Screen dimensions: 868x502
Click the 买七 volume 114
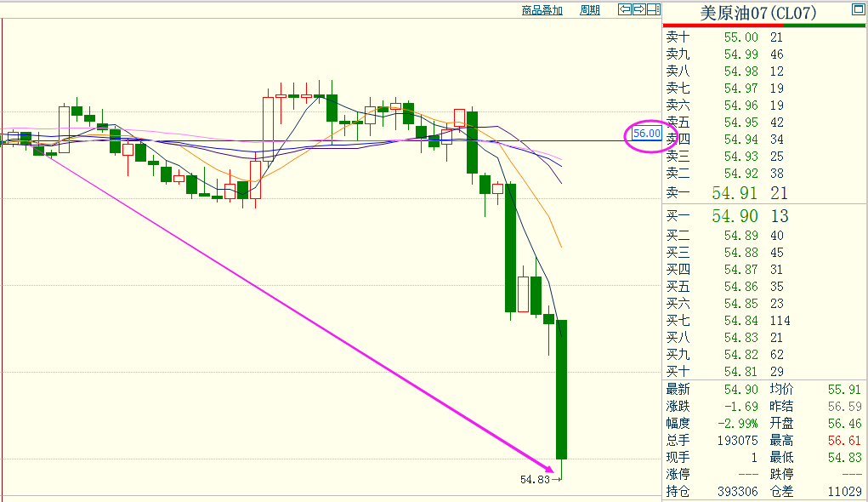click(780, 320)
